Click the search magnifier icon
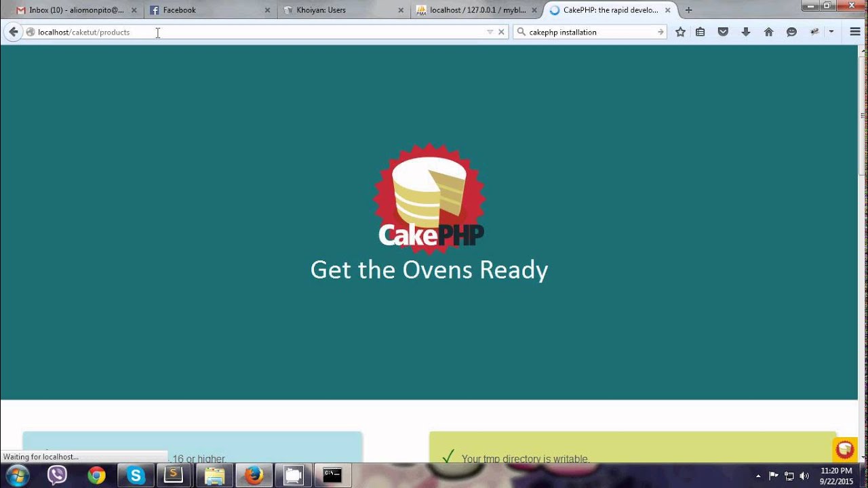 coord(521,32)
